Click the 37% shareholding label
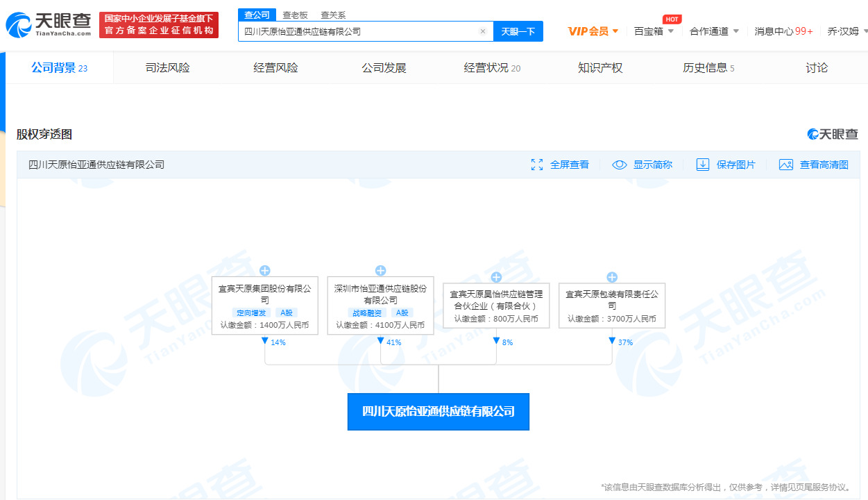This screenshot has height=500, width=868. (x=625, y=342)
